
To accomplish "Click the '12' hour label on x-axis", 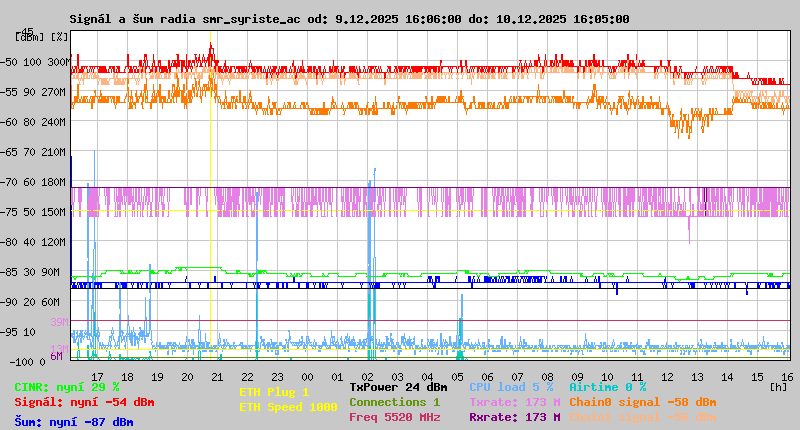I will [x=667, y=377].
